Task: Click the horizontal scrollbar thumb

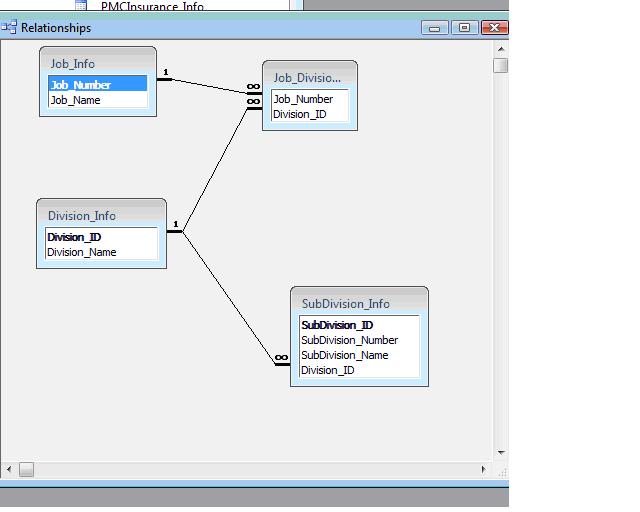Action: tap(27, 470)
